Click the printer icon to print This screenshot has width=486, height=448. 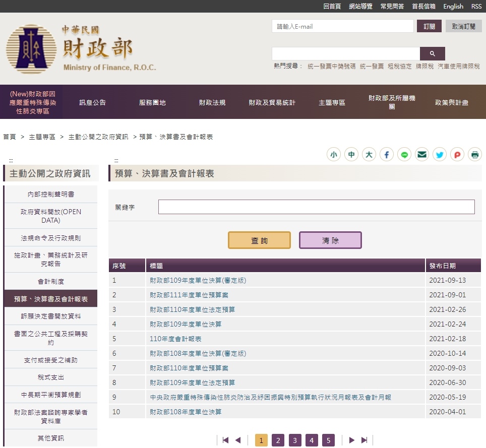(x=475, y=155)
